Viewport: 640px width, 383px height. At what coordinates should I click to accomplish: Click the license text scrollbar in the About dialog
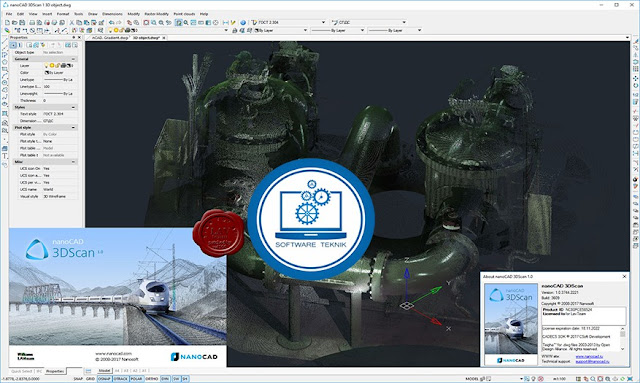[622, 338]
